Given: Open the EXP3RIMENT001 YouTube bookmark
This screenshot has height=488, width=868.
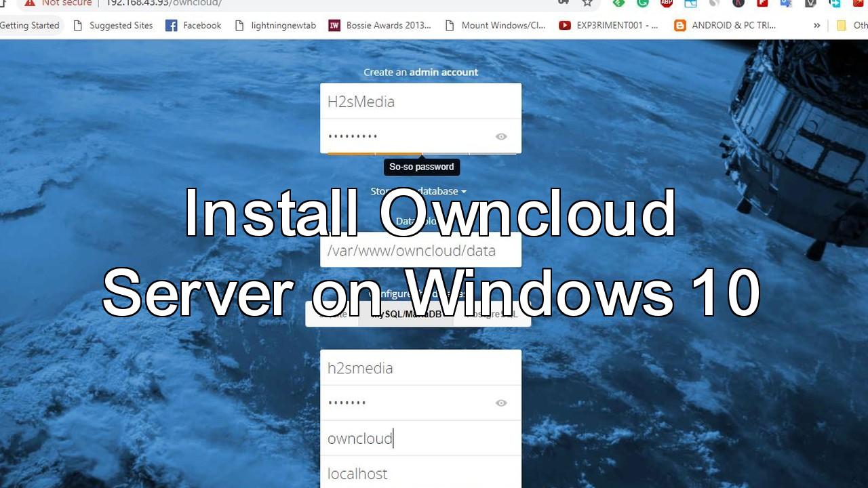Looking at the screenshot, I should point(608,26).
